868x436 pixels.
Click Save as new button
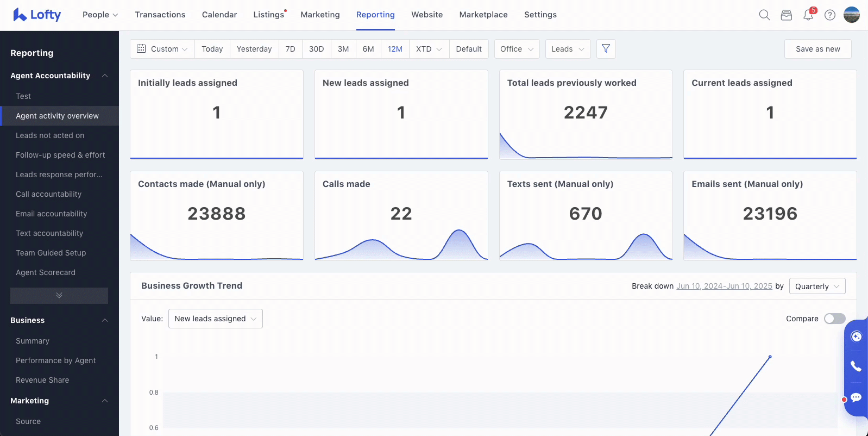pos(818,49)
